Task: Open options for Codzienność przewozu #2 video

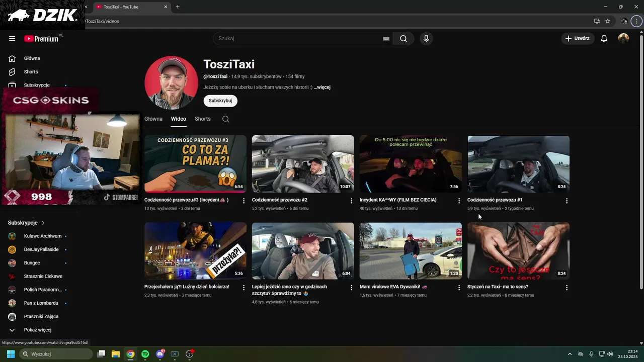Action: [352, 201]
